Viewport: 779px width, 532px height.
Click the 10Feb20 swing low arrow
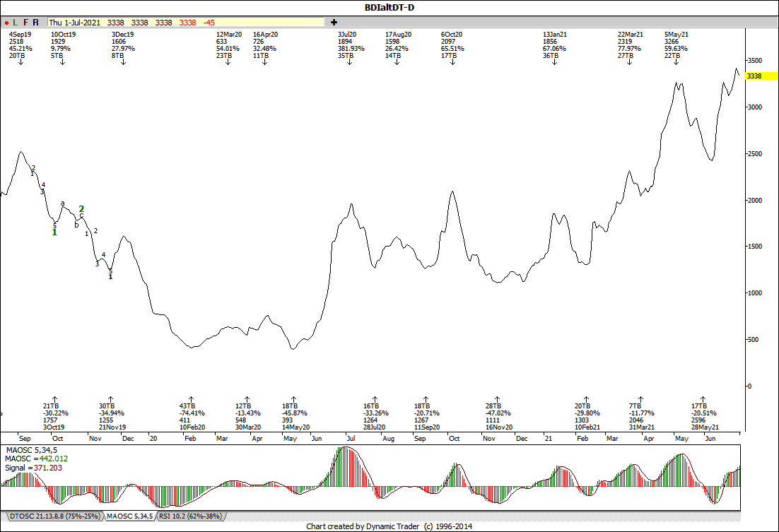191,399
